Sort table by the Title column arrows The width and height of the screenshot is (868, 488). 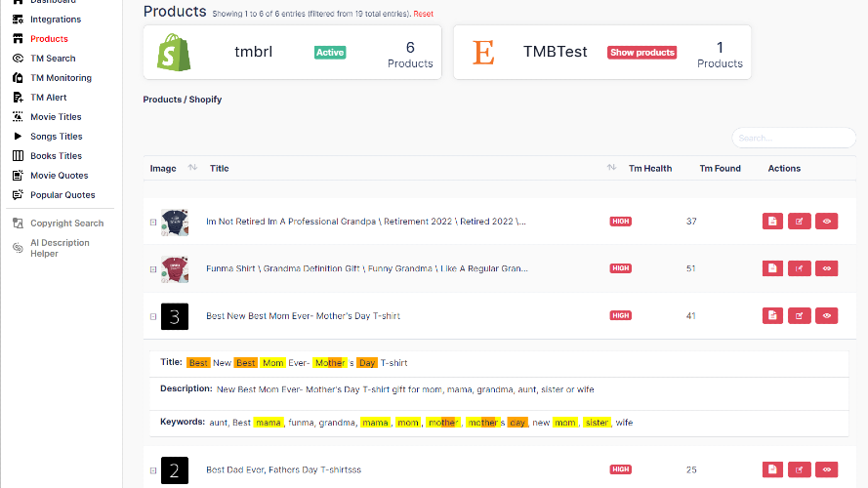(x=611, y=168)
